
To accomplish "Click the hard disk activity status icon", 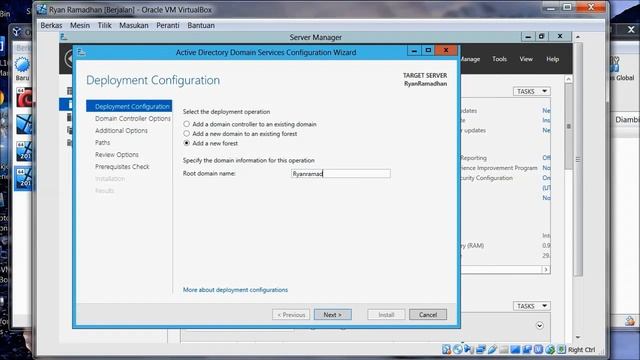I will 446,349.
